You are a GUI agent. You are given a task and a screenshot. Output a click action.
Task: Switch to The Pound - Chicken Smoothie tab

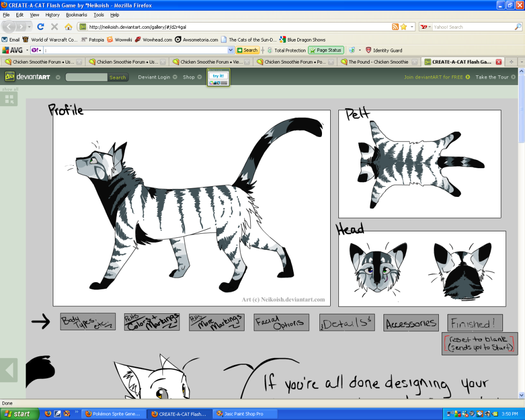pos(378,62)
